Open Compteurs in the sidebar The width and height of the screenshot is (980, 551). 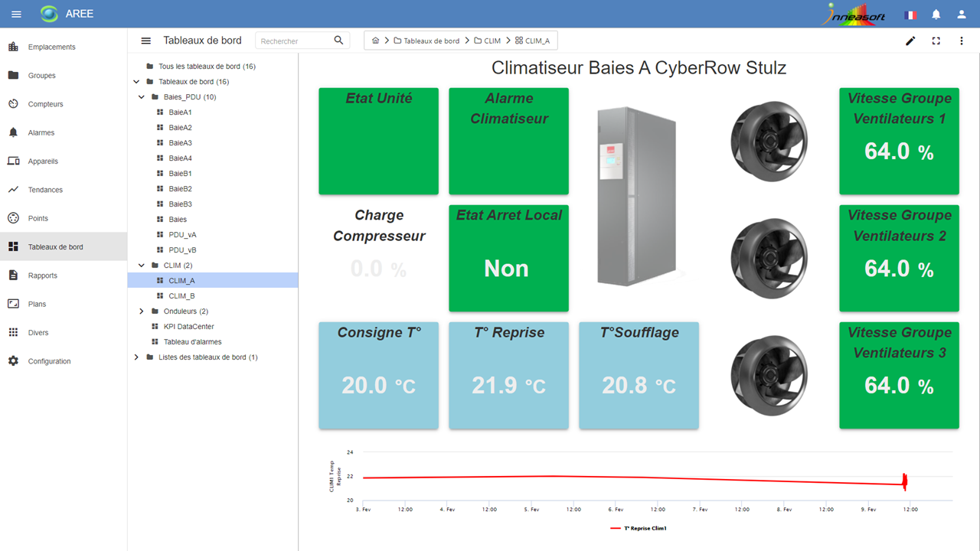tap(64, 104)
